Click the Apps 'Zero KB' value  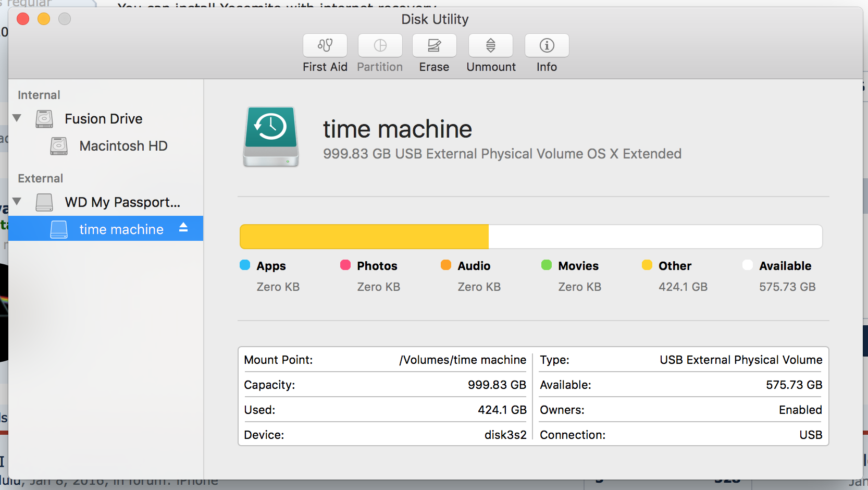point(278,287)
